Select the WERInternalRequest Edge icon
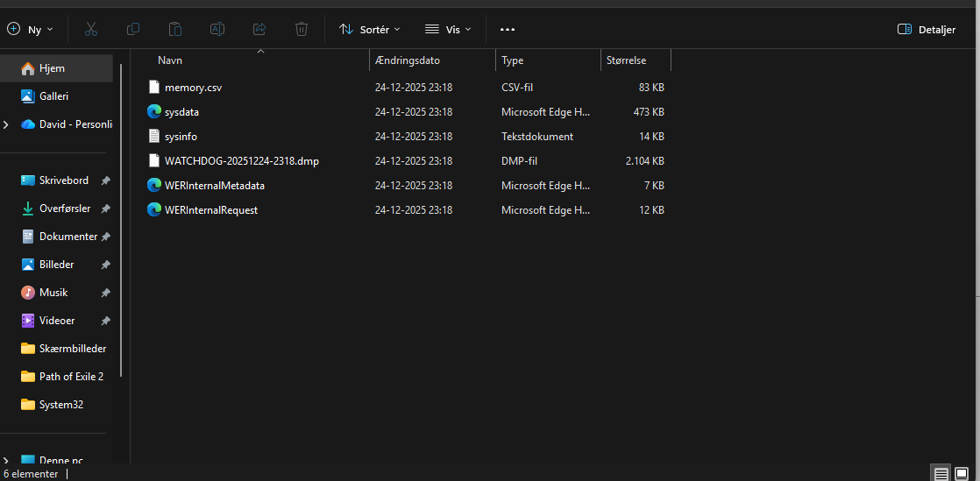The width and height of the screenshot is (980, 481). click(x=154, y=210)
